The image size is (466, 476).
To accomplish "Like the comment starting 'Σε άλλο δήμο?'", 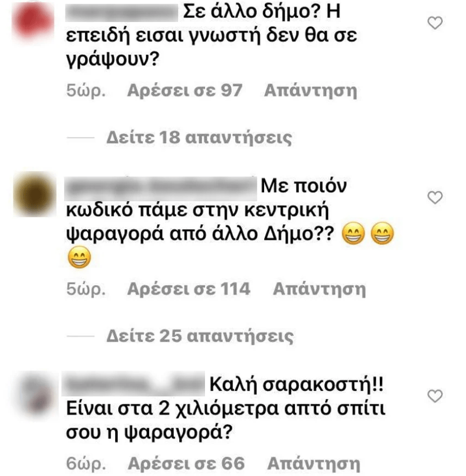I will (x=435, y=23).
